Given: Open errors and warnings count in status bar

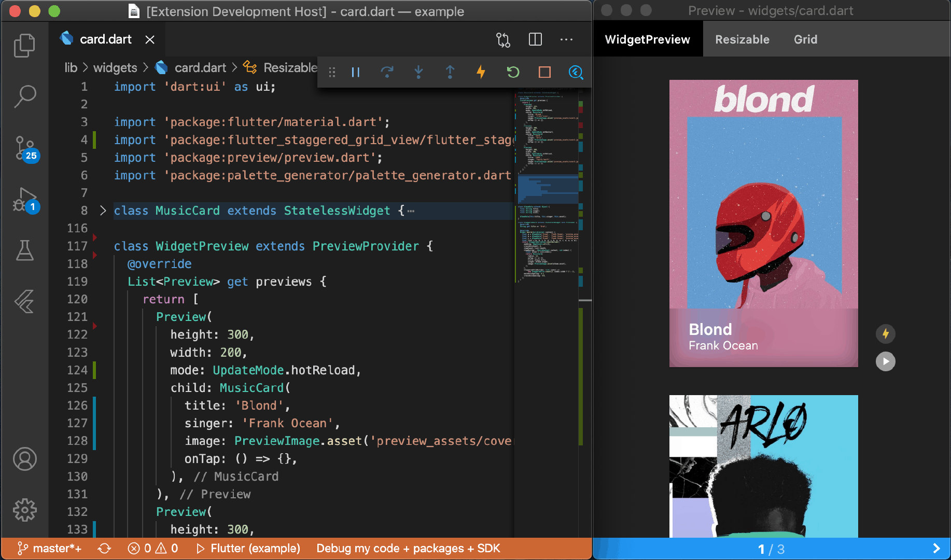Looking at the screenshot, I should 153,549.
